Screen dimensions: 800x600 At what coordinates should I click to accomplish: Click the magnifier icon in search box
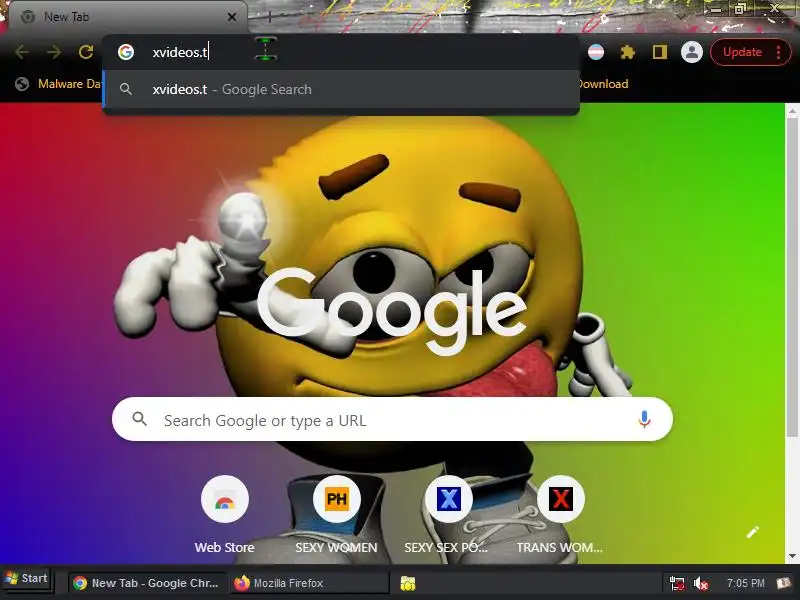point(139,419)
